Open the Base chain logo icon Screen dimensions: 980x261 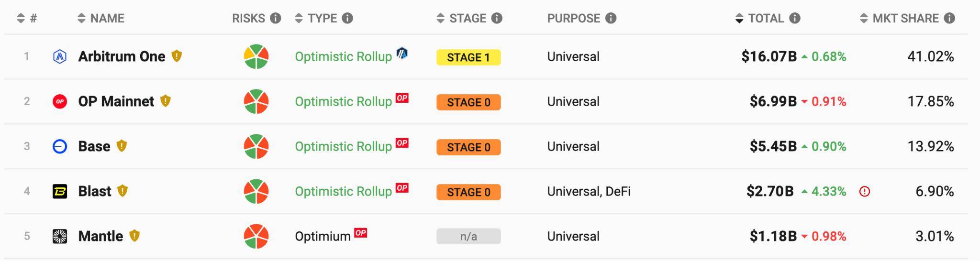coord(59,147)
